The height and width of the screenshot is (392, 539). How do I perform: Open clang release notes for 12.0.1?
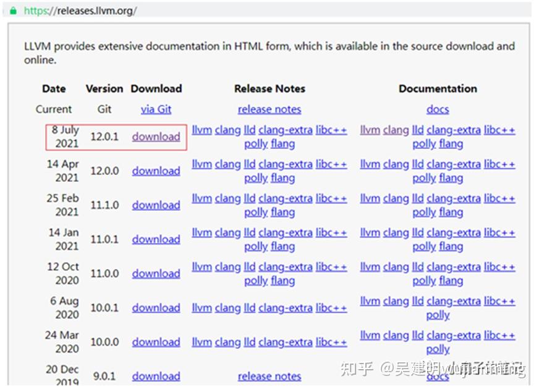point(227,130)
